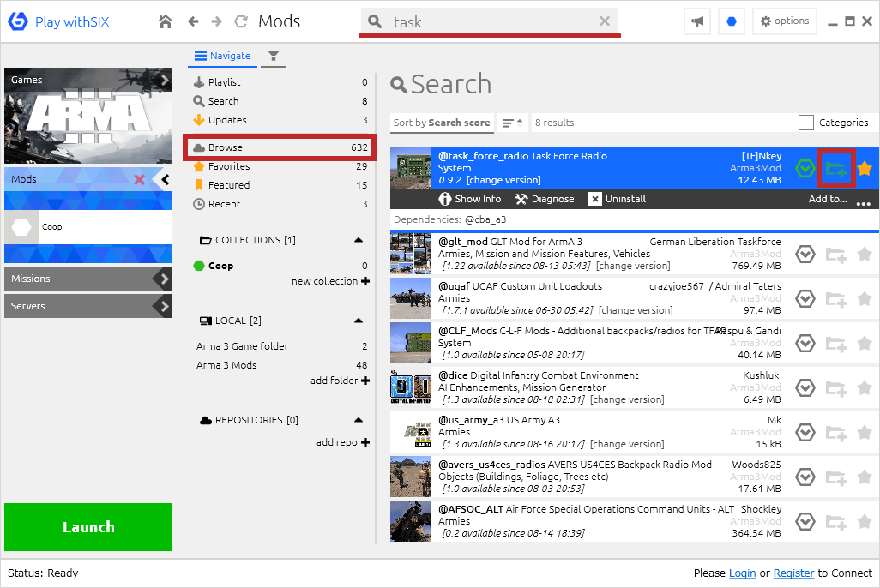This screenshot has width=880, height=588.
Task: Click the home icon in the top bar
Action: pyautogui.click(x=165, y=22)
